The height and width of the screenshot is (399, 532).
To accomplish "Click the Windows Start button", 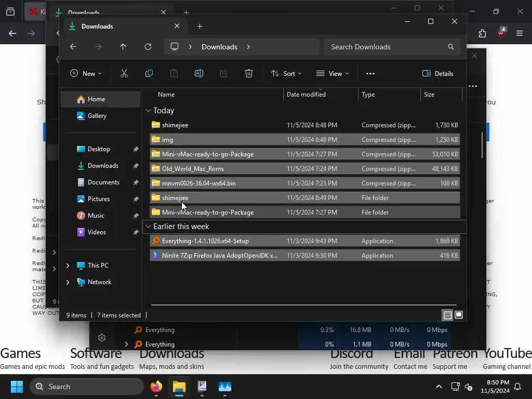I will pos(17,387).
